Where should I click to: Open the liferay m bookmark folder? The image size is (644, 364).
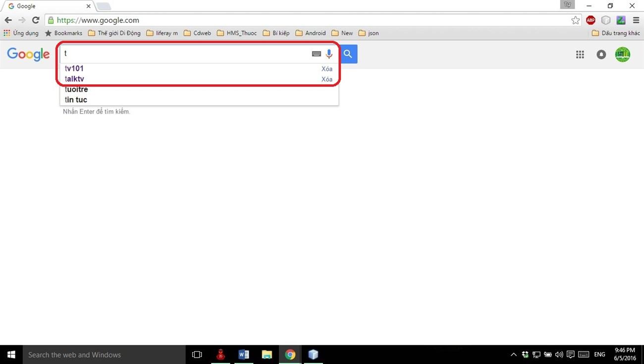click(x=162, y=33)
